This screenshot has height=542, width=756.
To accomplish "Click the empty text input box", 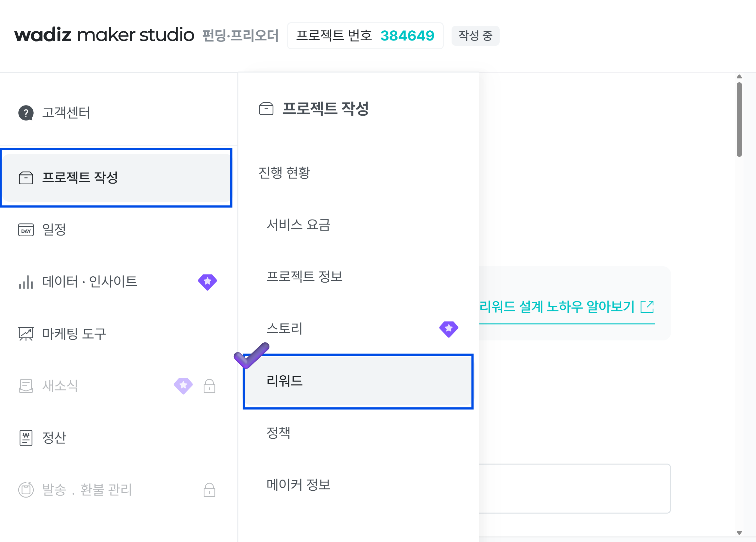I will (x=574, y=489).
